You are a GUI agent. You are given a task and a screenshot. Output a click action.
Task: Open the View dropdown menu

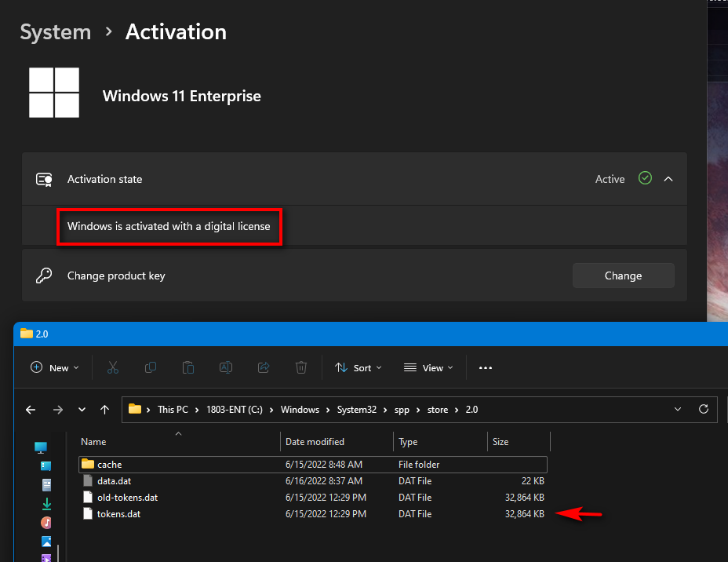click(x=428, y=368)
